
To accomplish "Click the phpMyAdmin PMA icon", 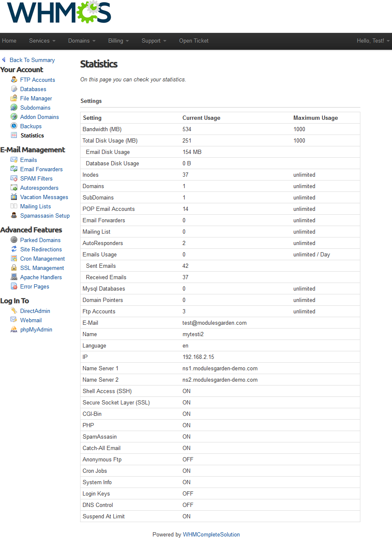I will [x=14, y=329].
